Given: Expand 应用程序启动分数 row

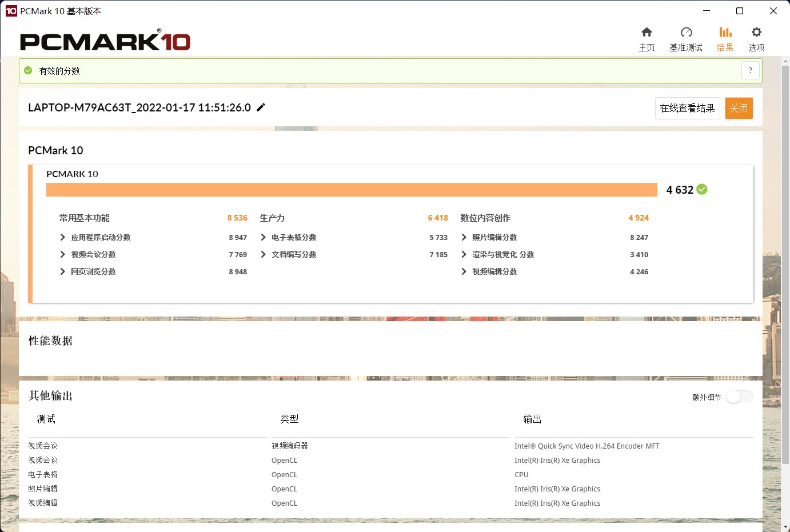Looking at the screenshot, I should [x=63, y=237].
